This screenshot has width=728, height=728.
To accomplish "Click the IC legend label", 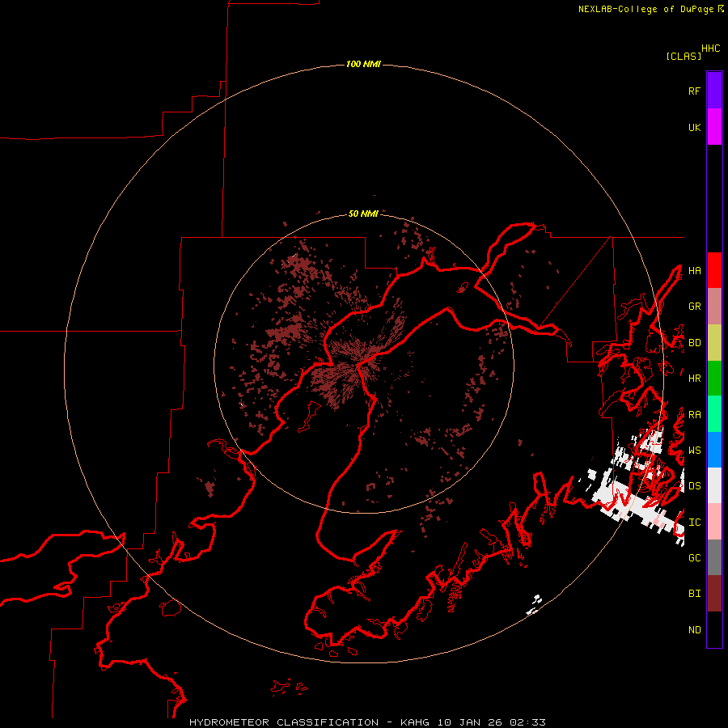I will pos(694,523).
